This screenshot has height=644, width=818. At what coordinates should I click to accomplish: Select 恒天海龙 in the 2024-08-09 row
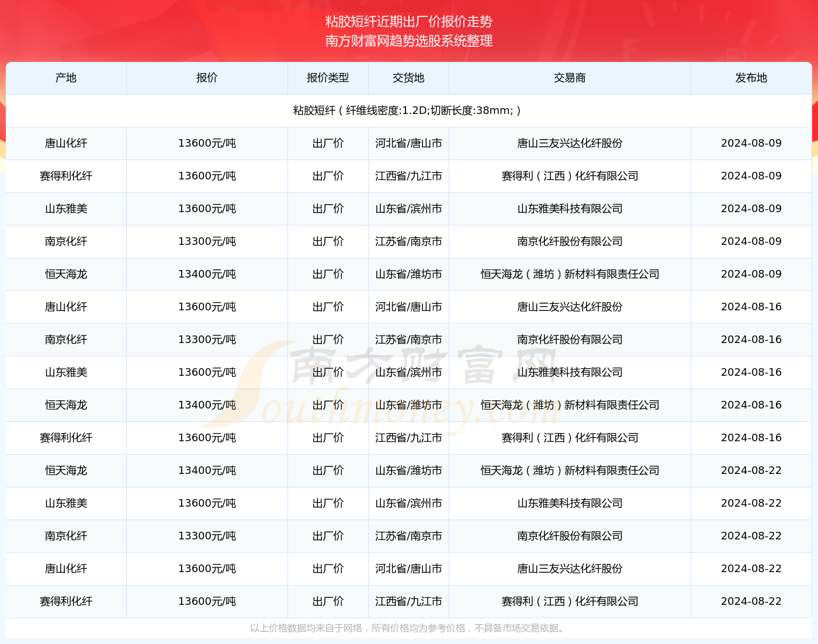[x=66, y=274]
